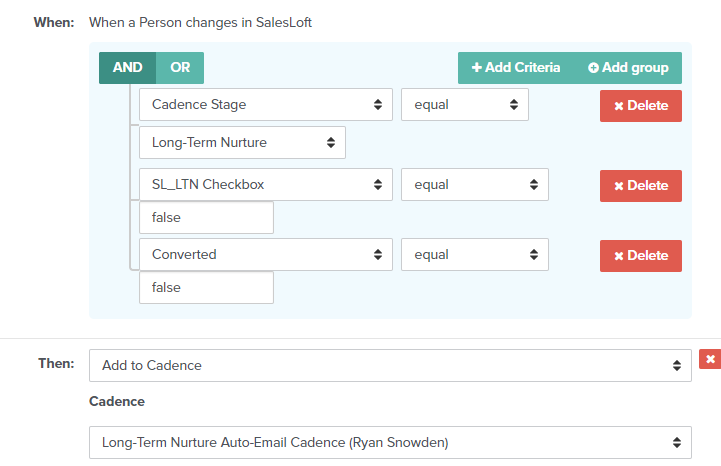Switch group logic to OR
Image resolution: width=721 pixels, height=466 pixels.
180,68
